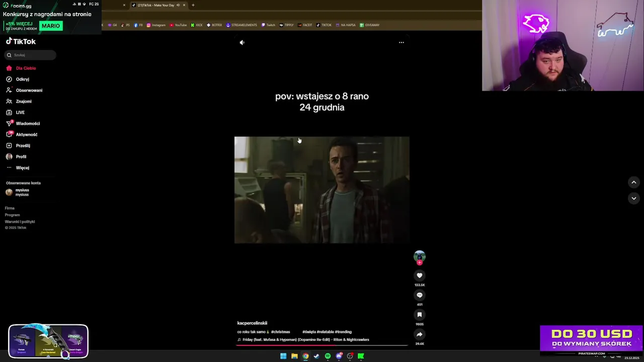The height and width of the screenshot is (362, 644).
Task: Open the Odkryj explore page
Action: 18,79
